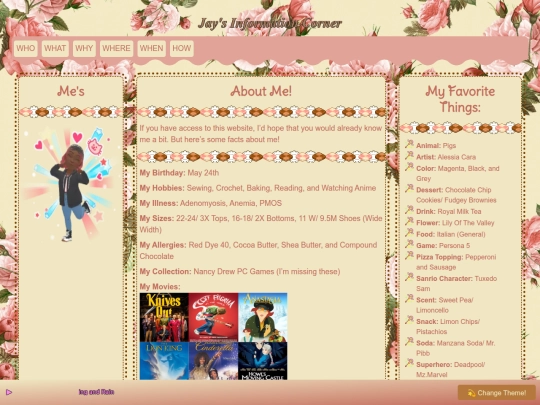Click the dancing avatar image under Me's

tap(70, 184)
